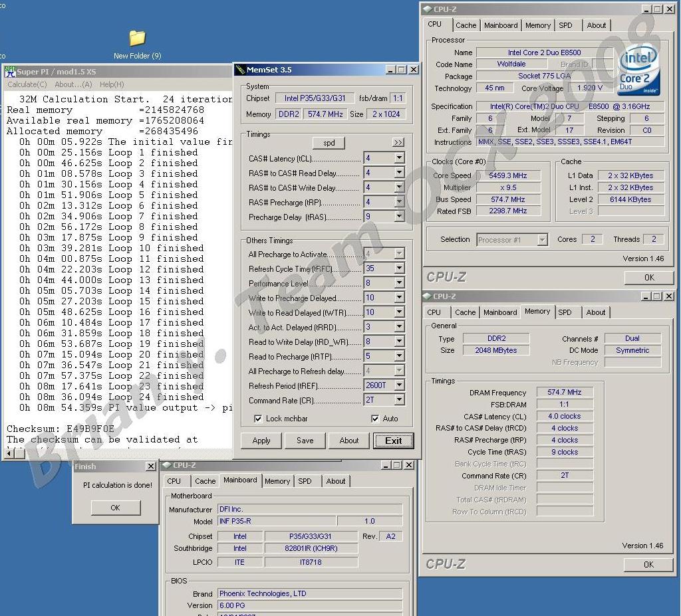Select Cache tab in CPU-Z Mainboard window

[205, 481]
